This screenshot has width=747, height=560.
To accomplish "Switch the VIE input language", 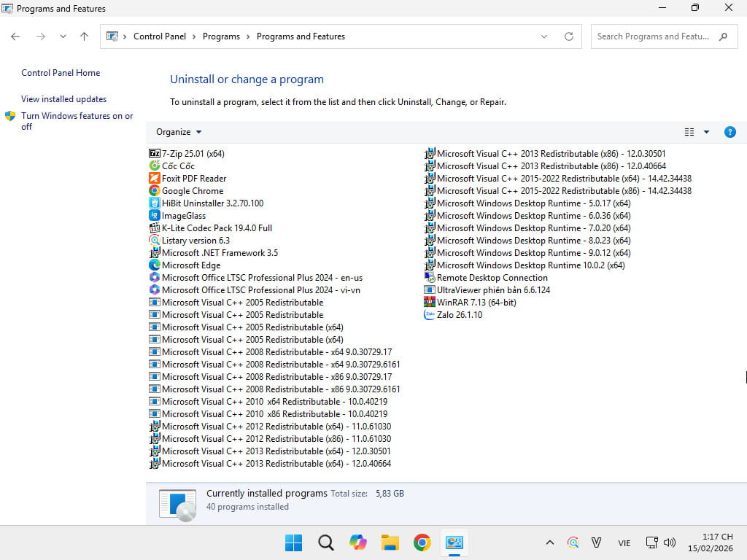I will [x=624, y=542].
